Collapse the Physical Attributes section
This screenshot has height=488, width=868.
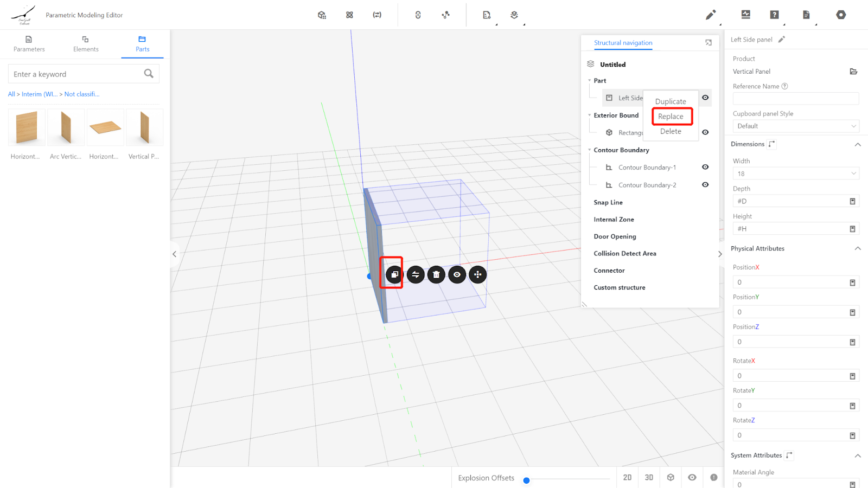point(858,248)
